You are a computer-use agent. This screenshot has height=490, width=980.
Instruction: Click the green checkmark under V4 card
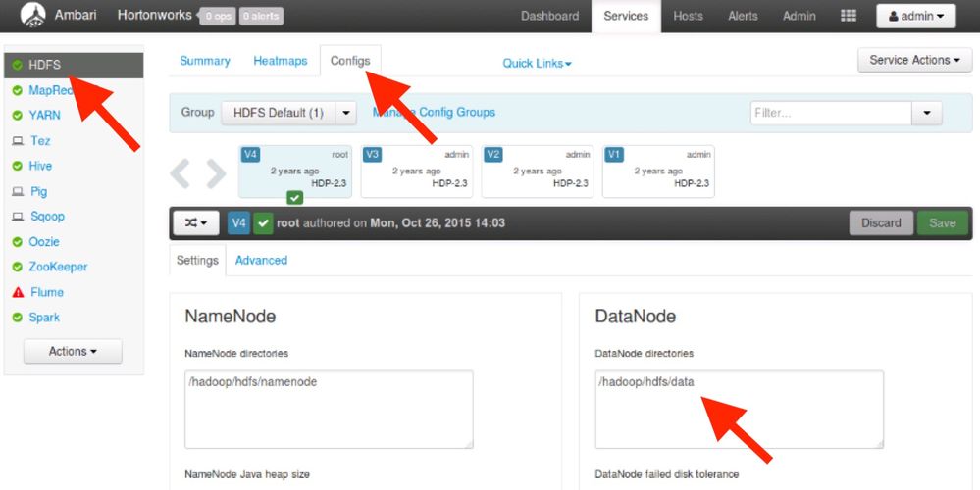pyautogui.click(x=295, y=197)
